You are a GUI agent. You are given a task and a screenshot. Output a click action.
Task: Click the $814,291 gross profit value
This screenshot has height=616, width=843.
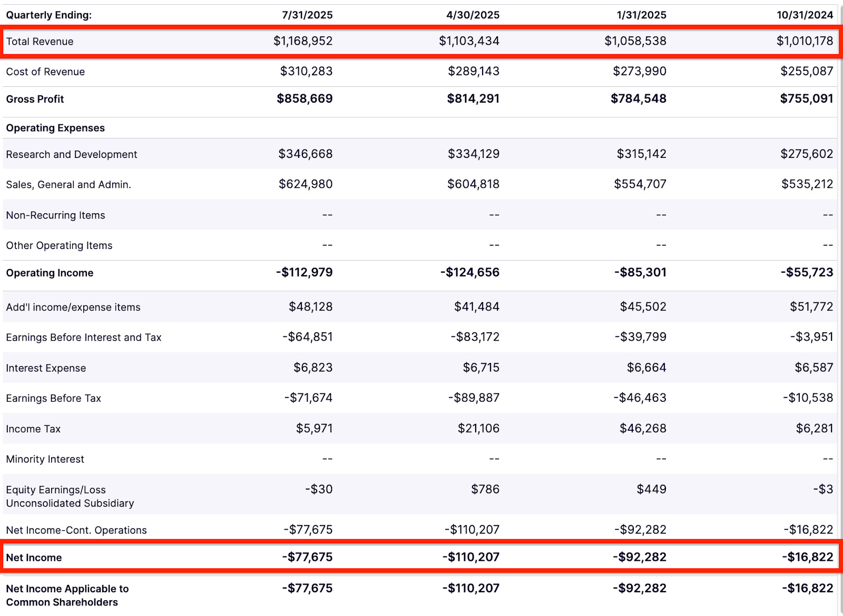[x=473, y=98]
